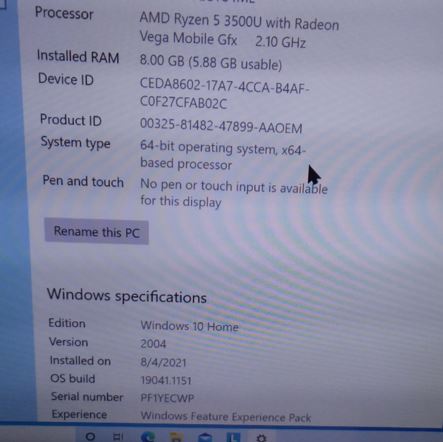Launch Microsoft Edge from the taskbar
443x442 pixels.
tap(148, 436)
